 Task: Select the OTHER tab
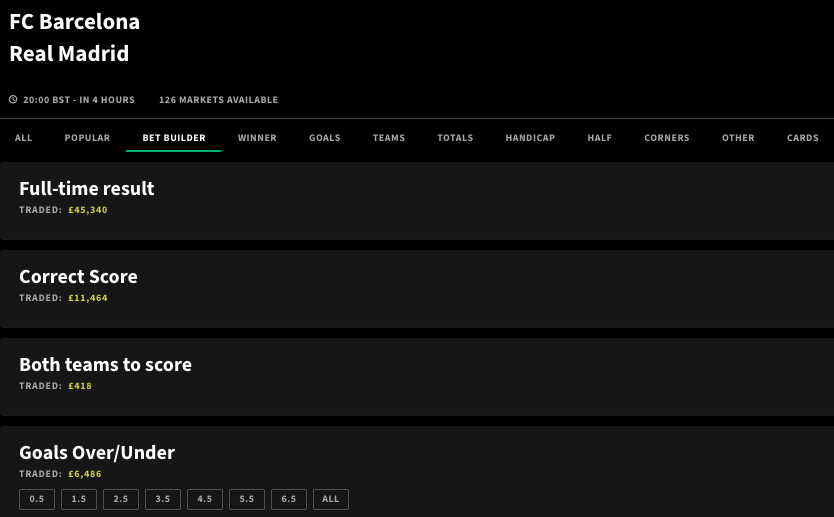738,138
